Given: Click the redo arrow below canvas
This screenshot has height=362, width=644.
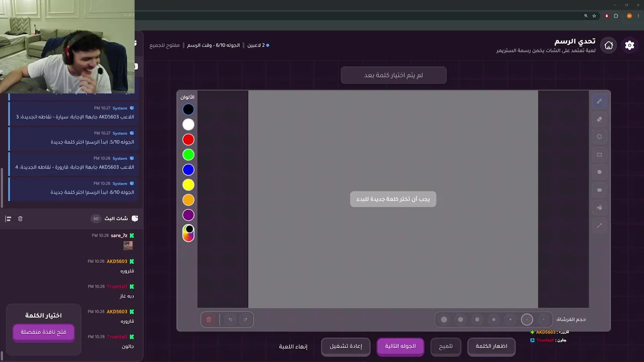Looking at the screenshot, I should tap(246, 319).
